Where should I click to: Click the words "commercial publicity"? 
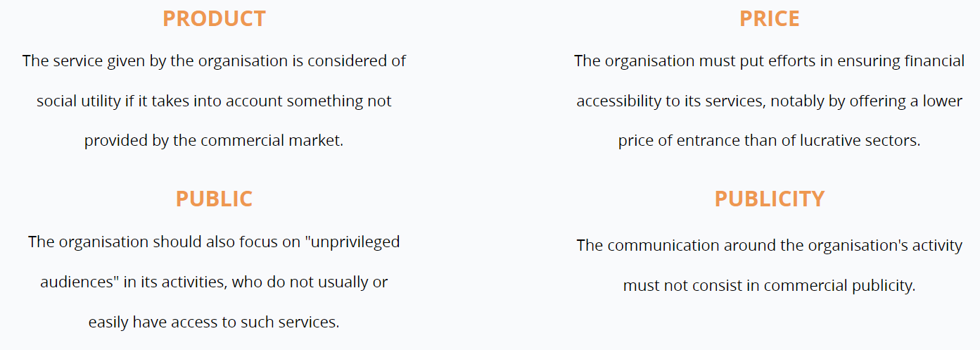[x=839, y=285]
